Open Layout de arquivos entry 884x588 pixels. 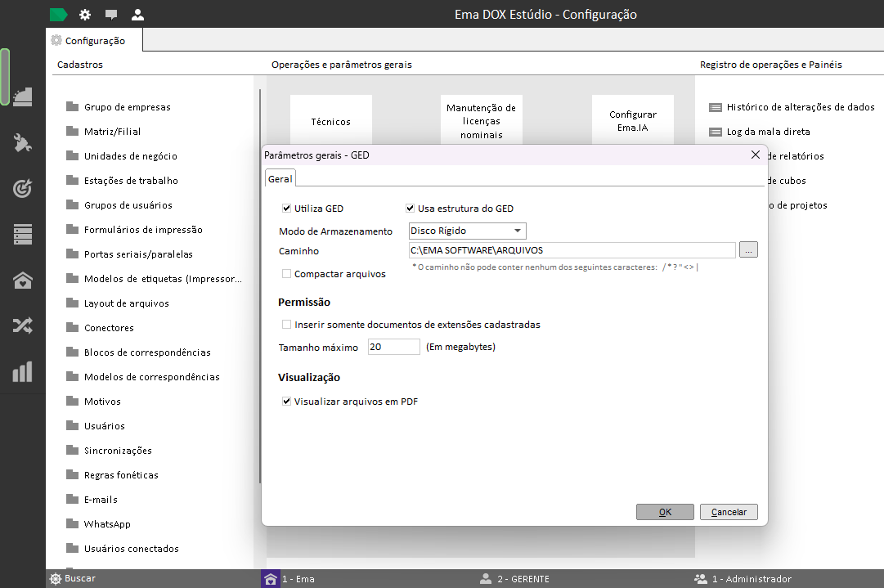(126, 303)
